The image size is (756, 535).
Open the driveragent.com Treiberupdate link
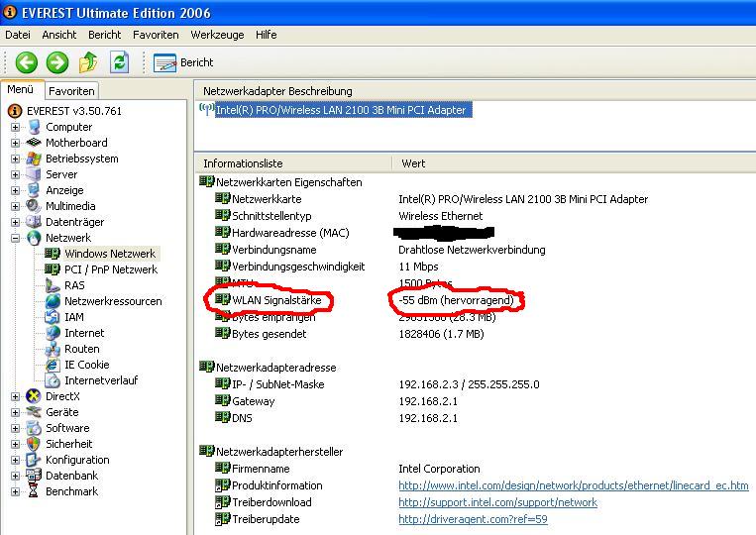coord(473,519)
